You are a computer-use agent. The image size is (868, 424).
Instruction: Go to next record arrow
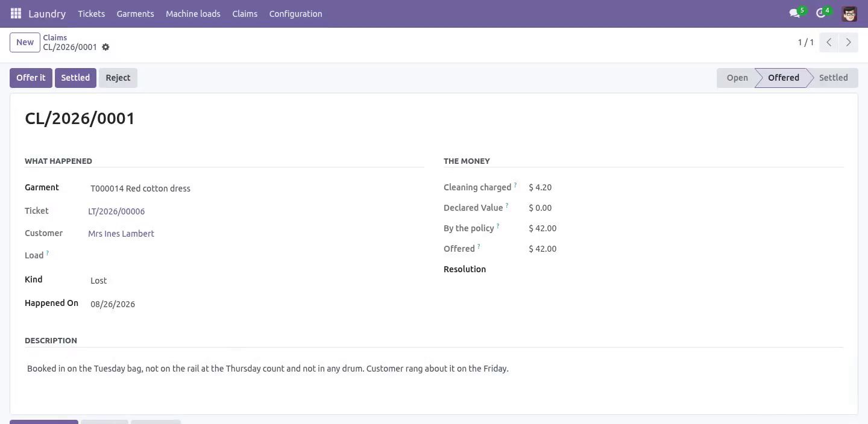point(848,42)
